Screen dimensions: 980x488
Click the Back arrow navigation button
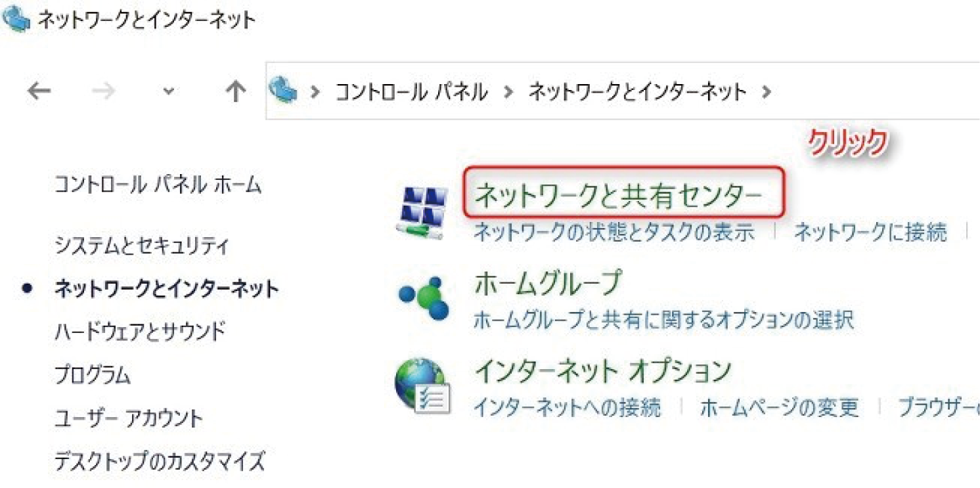click(x=39, y=91)
